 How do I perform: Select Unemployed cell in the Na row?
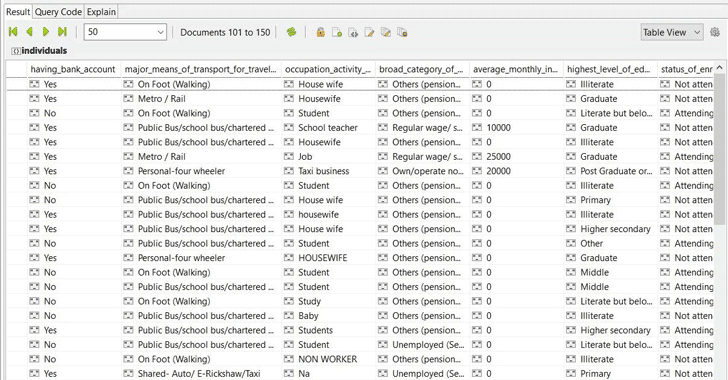point(422,373)
